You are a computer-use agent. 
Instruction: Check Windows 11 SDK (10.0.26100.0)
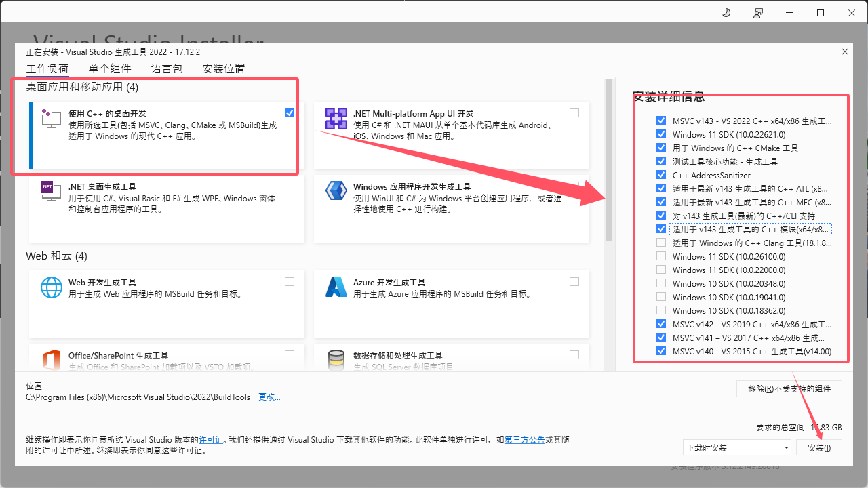pos(661,256)
